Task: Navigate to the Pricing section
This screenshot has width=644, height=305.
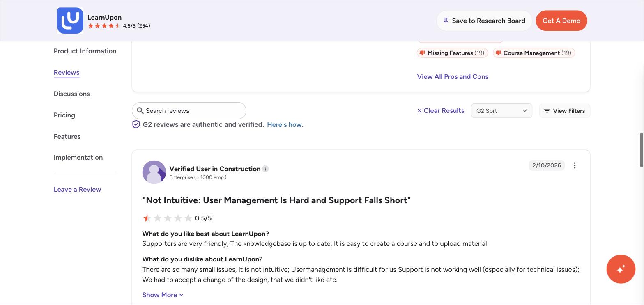Action: click(x=64, y=115)
